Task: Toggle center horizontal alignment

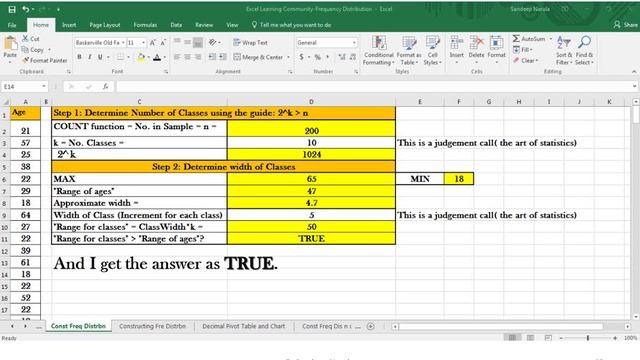Action: [187, 57]
